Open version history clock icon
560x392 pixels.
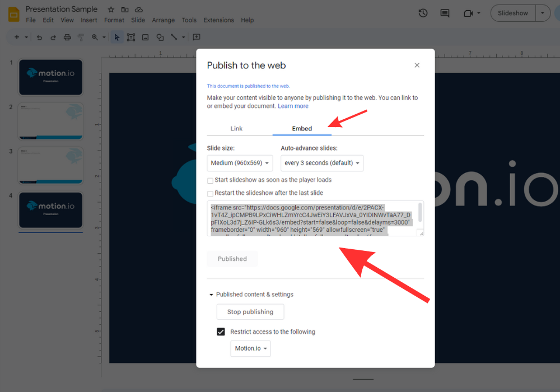coord(423,13)
